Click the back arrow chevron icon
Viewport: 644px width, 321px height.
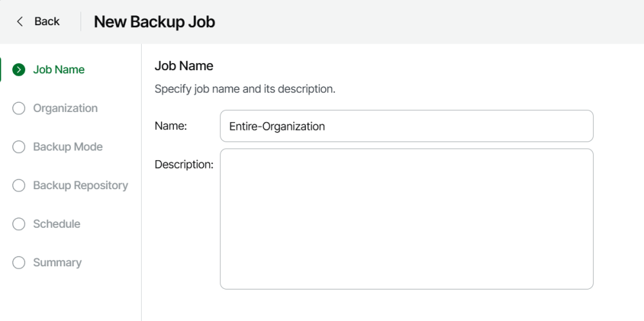click(20, 21)
